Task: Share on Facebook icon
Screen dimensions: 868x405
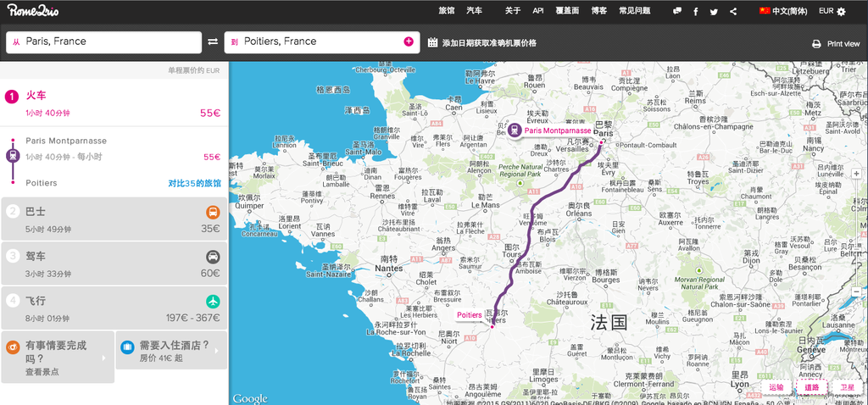Action: coord(696,12)
